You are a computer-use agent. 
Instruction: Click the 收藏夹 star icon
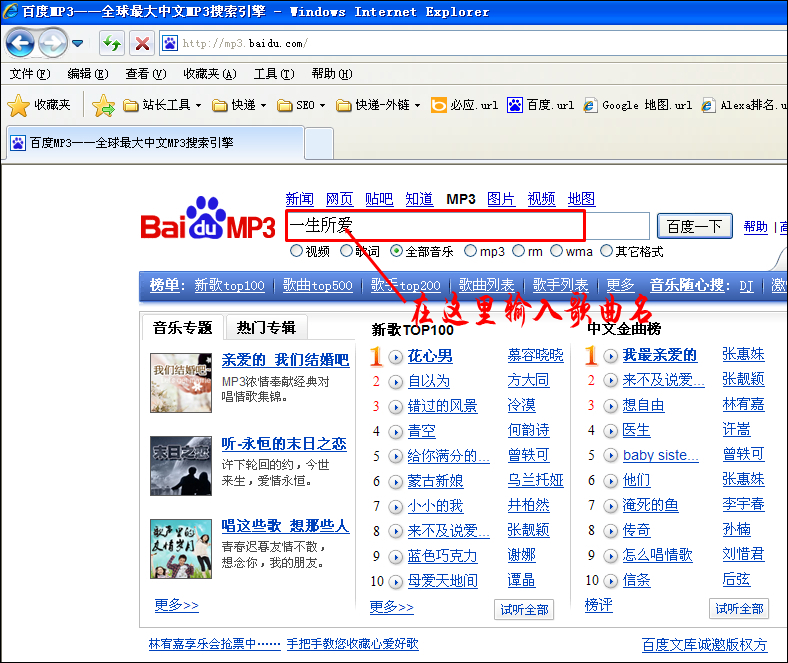(x=19, y=106)
